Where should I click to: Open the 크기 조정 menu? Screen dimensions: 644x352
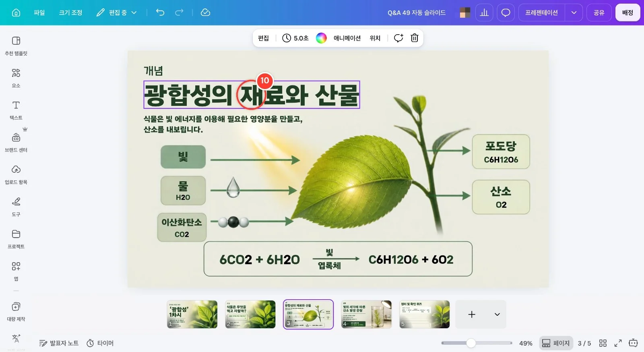(x=70, y=12)
